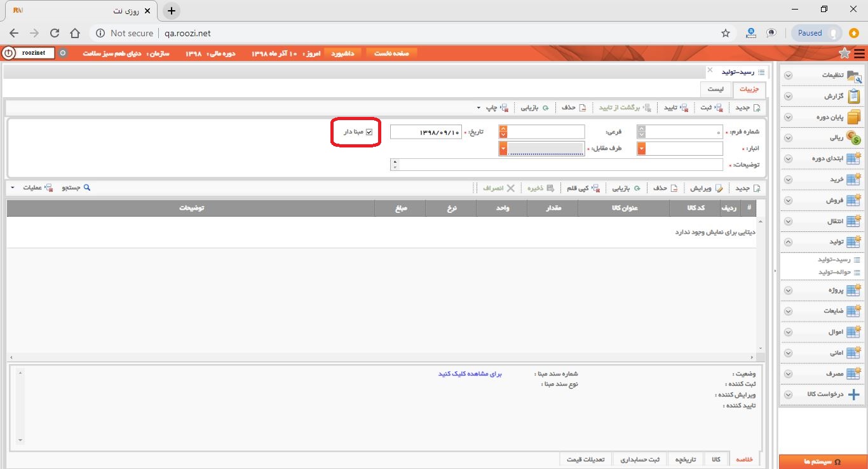Open رسید-تولید in the sidebar tree
Viewport: 868px width, 469px height.
(x=833, y=259)
